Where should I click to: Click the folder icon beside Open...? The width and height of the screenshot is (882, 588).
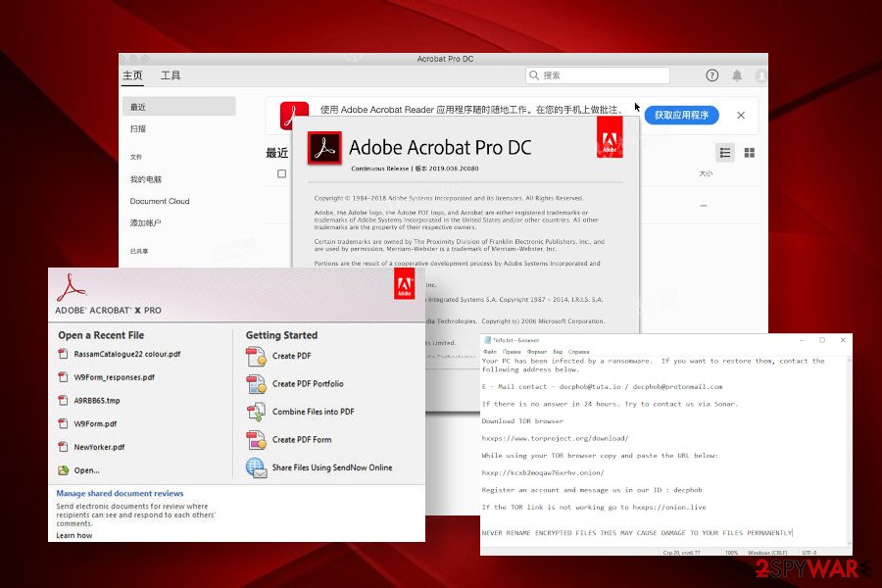[x=63, y=469]
